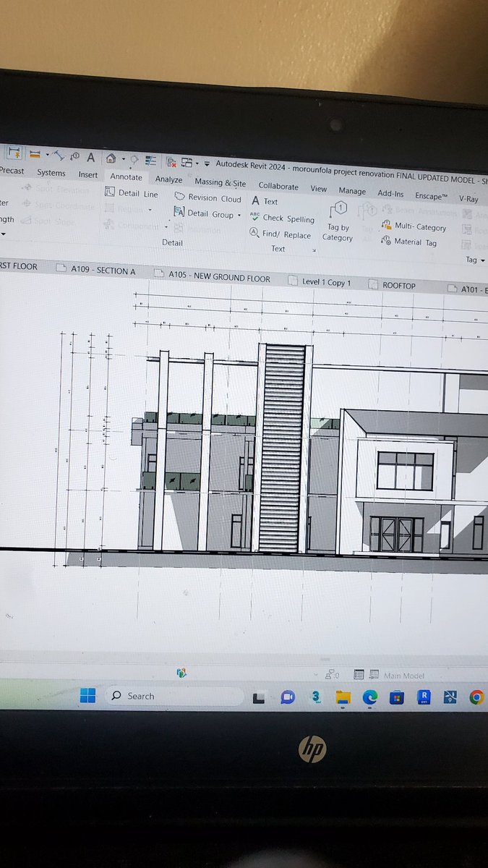Launch Microsoft Edge from taskbar
The width and height of the screenshot is (488, 868).
tap(369, 697)
